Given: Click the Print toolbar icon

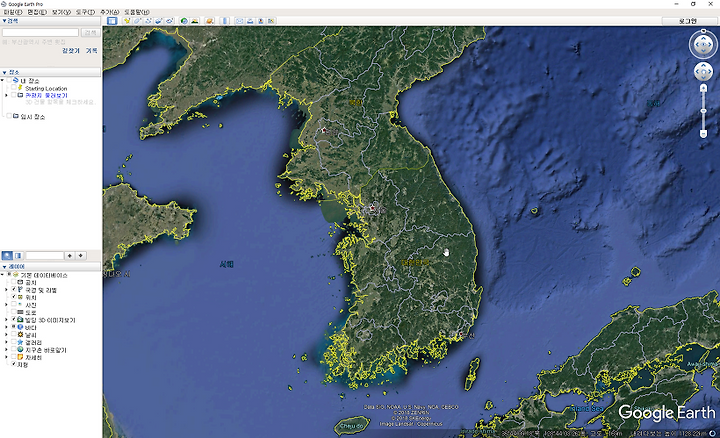Looking at the screenshot, I should (250, 21).
